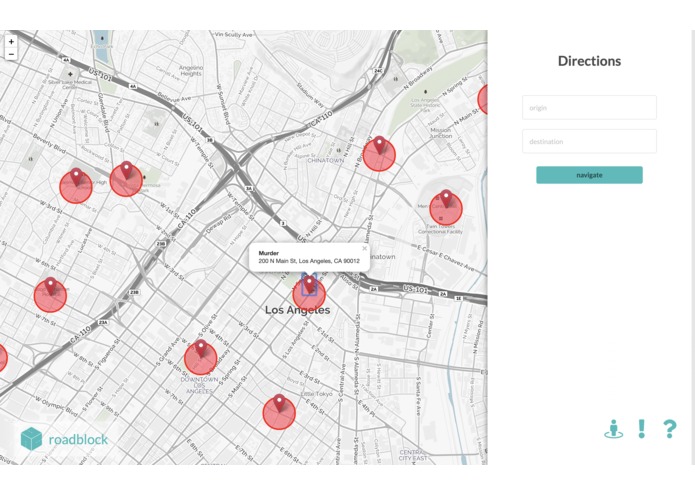Close the Murder popup with X
Image resolution: width=695 pixels, height=494 pixels.
tap(364, 249)
